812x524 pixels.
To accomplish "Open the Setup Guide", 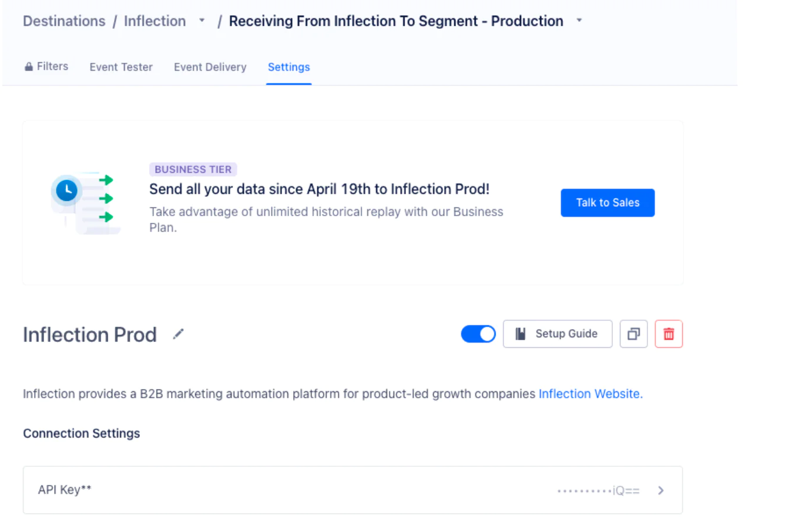I will pyautogui.click(x=557, y=334).
